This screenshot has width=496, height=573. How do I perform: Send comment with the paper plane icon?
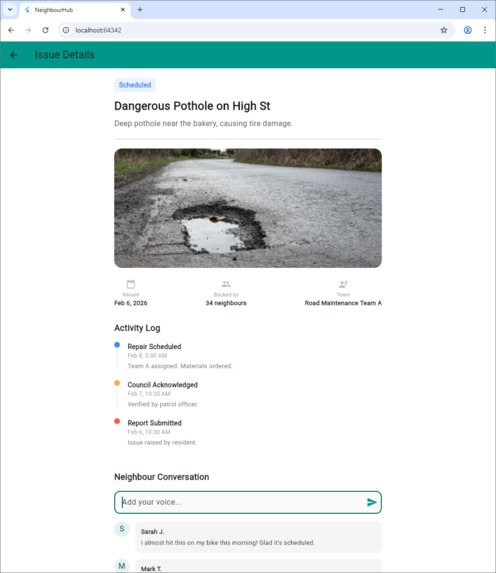pyautogui.click(x=371, y=502)
